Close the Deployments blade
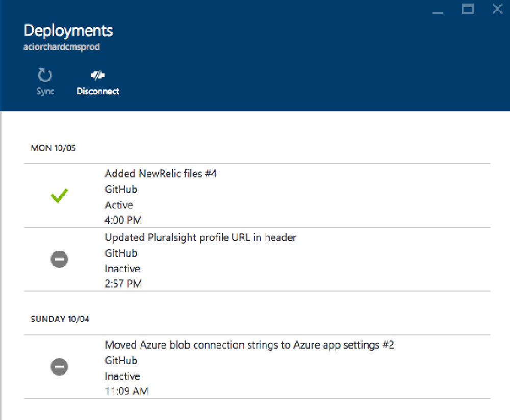The height and width of the screenshot is (420, 510). click(x=497, y=9)
